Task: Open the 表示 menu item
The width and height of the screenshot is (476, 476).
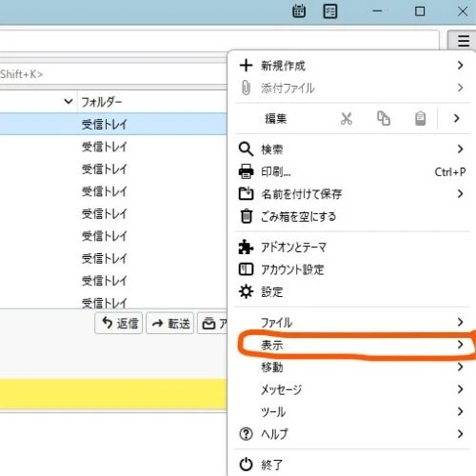Action: 352,345
